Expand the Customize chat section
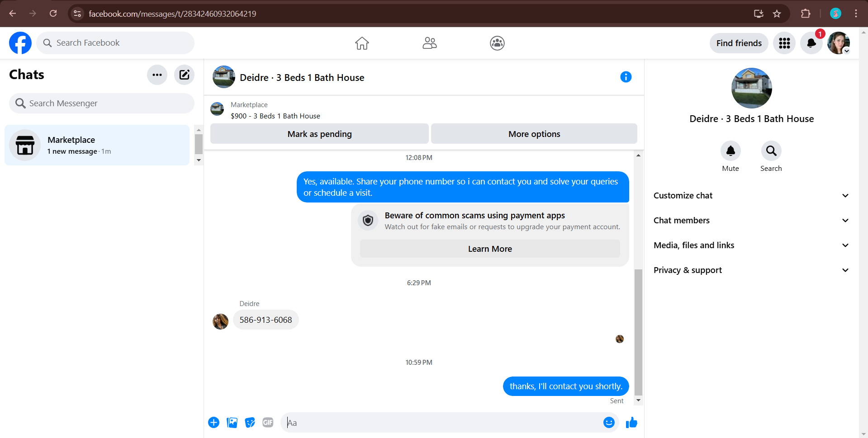The image size is (868, 438). [x=751, y=196]
